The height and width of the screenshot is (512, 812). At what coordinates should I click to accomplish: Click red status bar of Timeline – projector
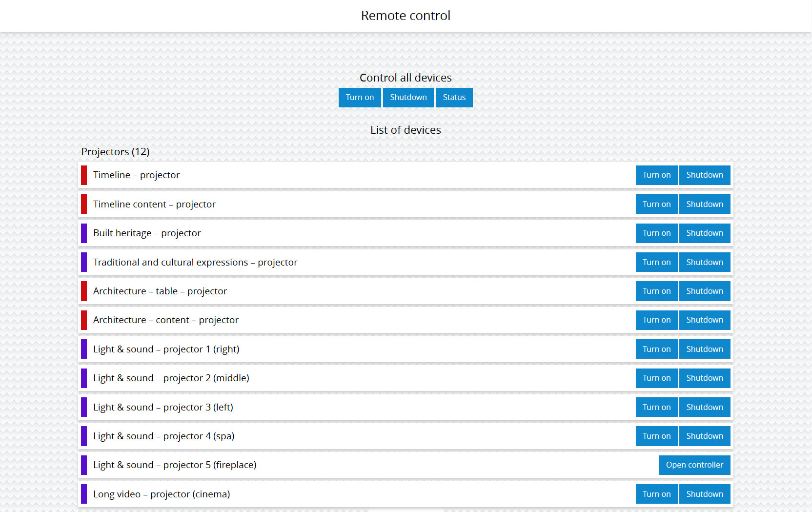84,175
